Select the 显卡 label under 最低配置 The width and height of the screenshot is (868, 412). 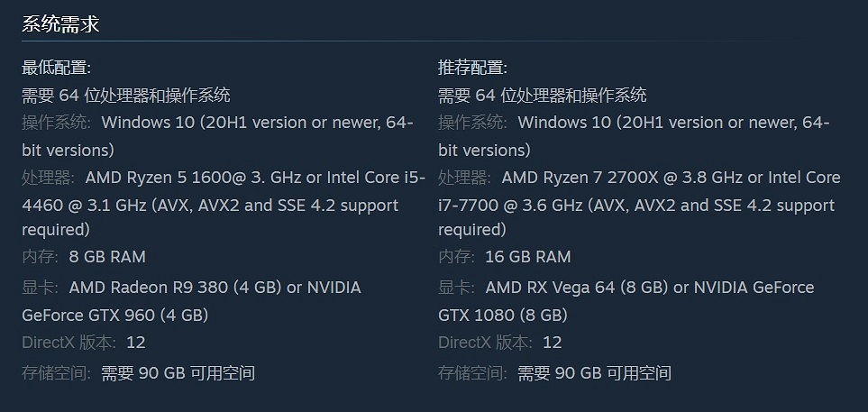pyautogui.click(x=40, y=288)
